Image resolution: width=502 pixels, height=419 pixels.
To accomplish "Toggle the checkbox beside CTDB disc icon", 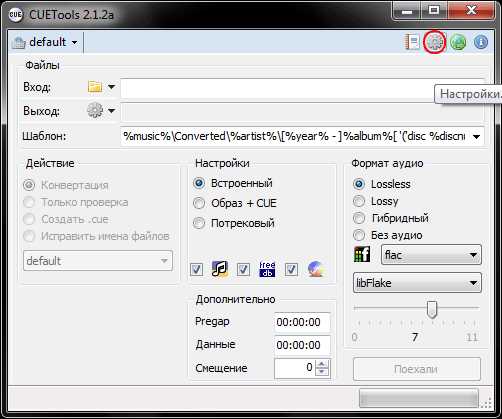I will pyautogui.click(x=291, y=269).
